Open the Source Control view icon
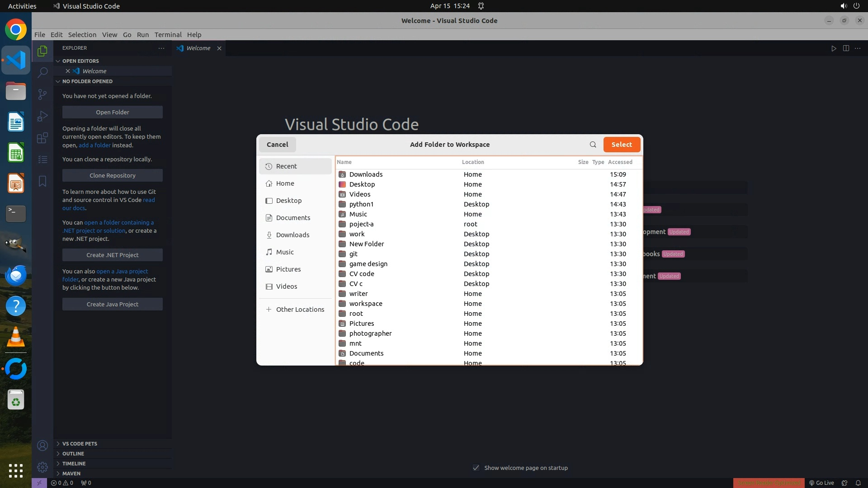The width and height of the screenshot is (868, 488). pyautogui.click(x=42, y=94)
